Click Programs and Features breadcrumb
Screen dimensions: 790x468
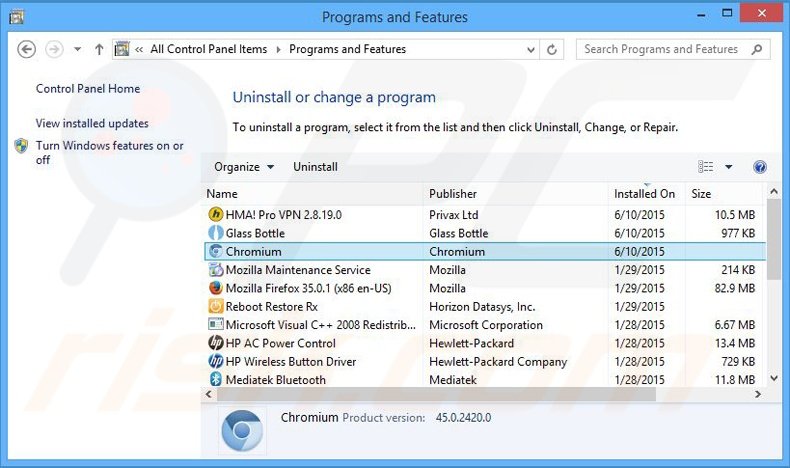348,49
